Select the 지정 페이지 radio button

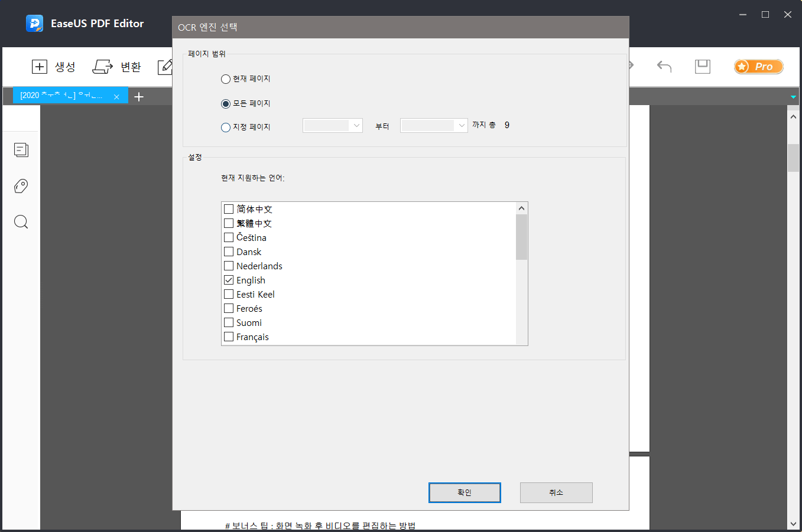(x=226, y=128)
